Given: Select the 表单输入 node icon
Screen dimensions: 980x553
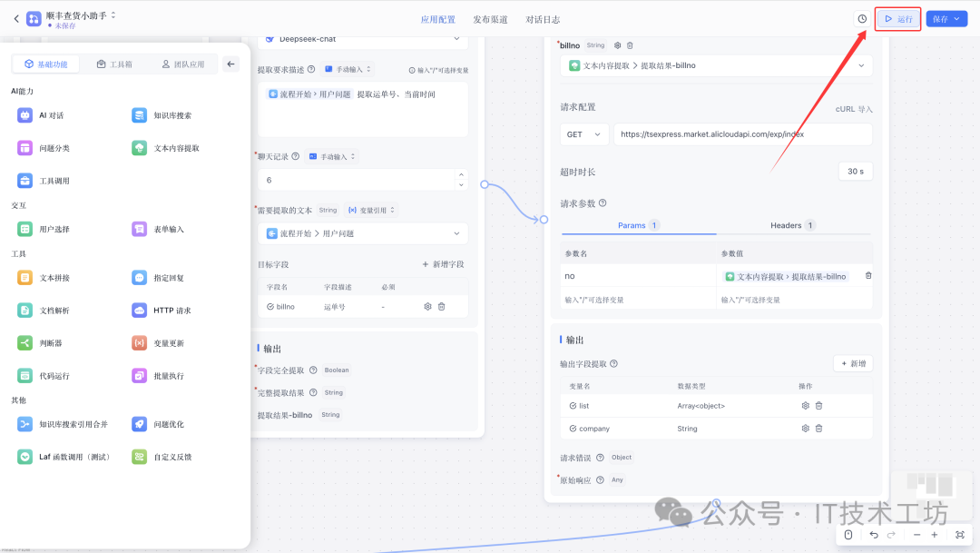Looking at the screenshot, I should tap(138, 227).
